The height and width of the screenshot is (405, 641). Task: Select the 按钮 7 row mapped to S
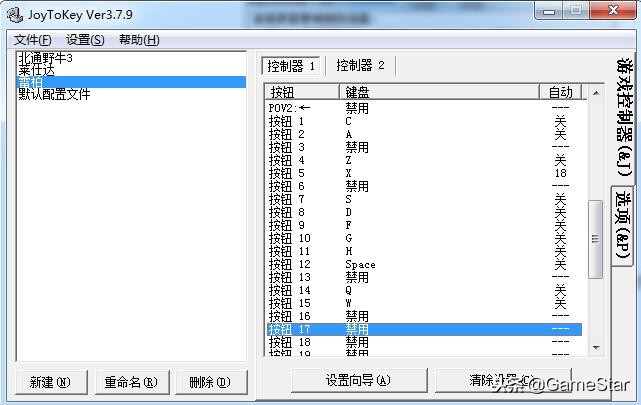tap(424, 199)
